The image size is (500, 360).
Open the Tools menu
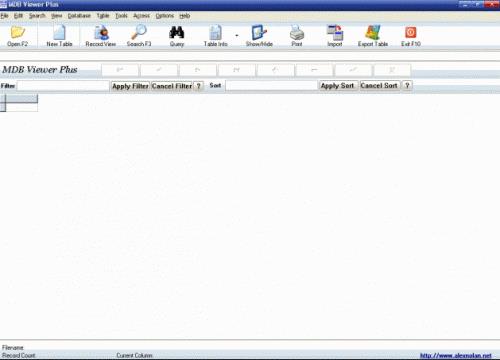point(121,16)
